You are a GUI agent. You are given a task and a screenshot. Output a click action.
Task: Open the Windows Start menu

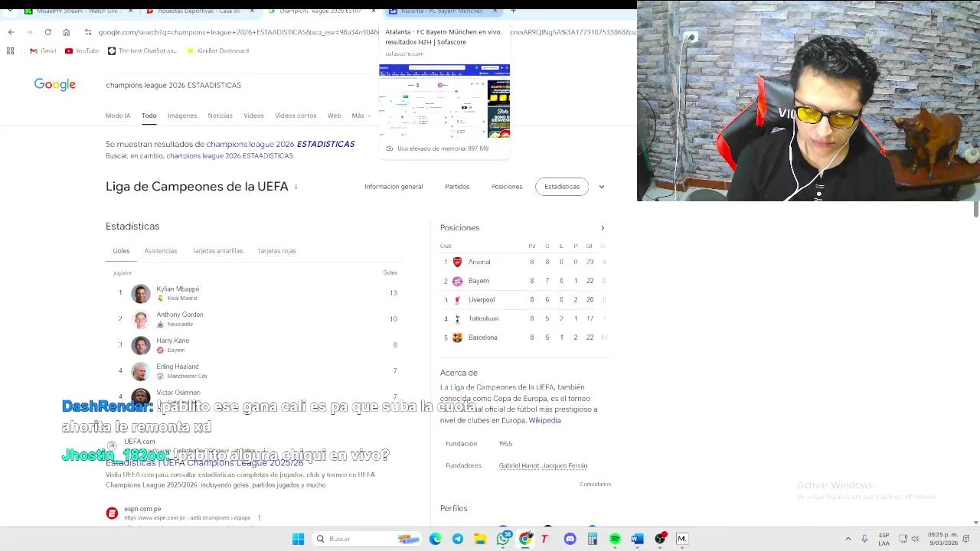[x=298, y=539]
